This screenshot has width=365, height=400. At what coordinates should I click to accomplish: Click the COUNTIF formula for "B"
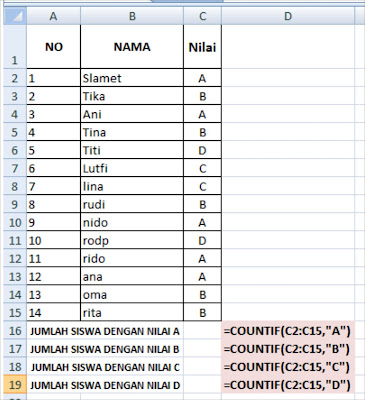point(288,348)
